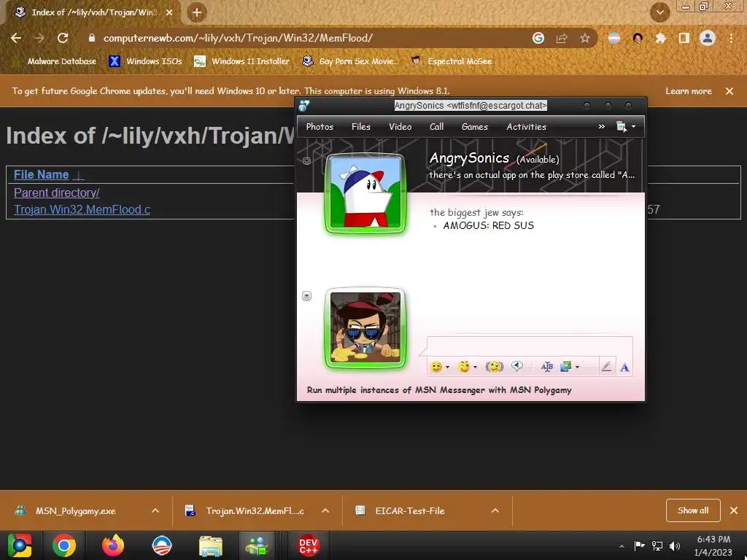The image size is (747, 560).
Task: Expand options for MSN_Polygamy.exe download
Action: coord(155,510)
